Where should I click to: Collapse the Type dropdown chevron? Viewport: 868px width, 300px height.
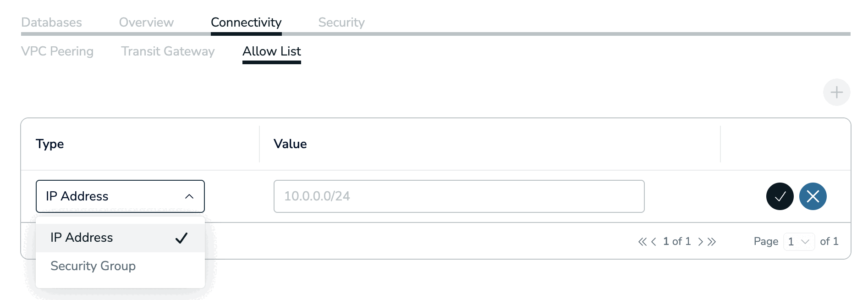point(189,196)
